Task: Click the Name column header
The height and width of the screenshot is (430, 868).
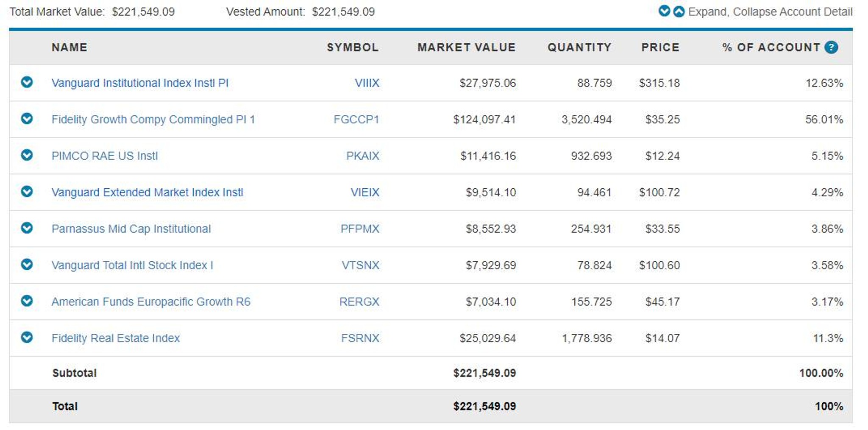Action: click(x=70, y=47)
